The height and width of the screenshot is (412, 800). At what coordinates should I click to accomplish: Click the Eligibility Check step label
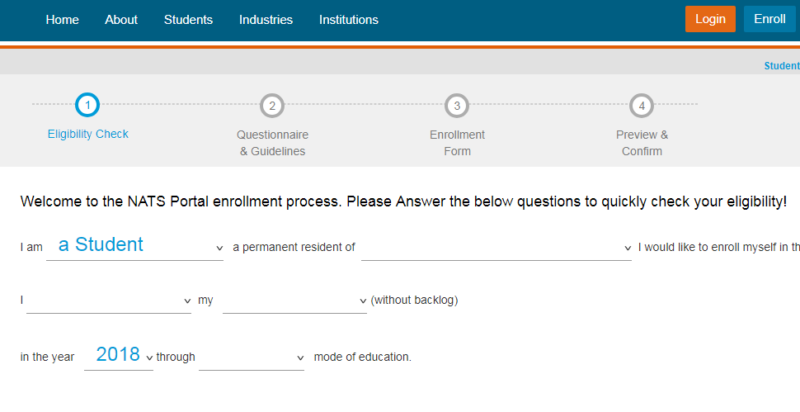pos(88,134)
